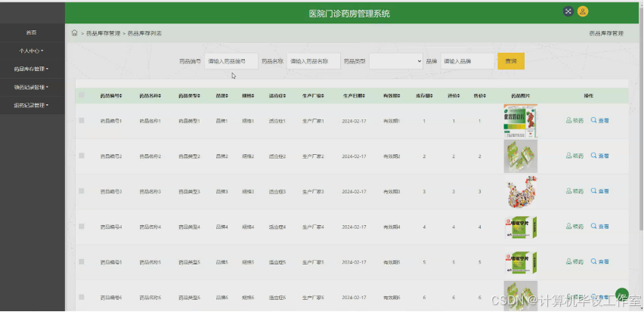The image size is (644, 312).
Task: Click the 品牌2 cell
Action: click(221, 156)
